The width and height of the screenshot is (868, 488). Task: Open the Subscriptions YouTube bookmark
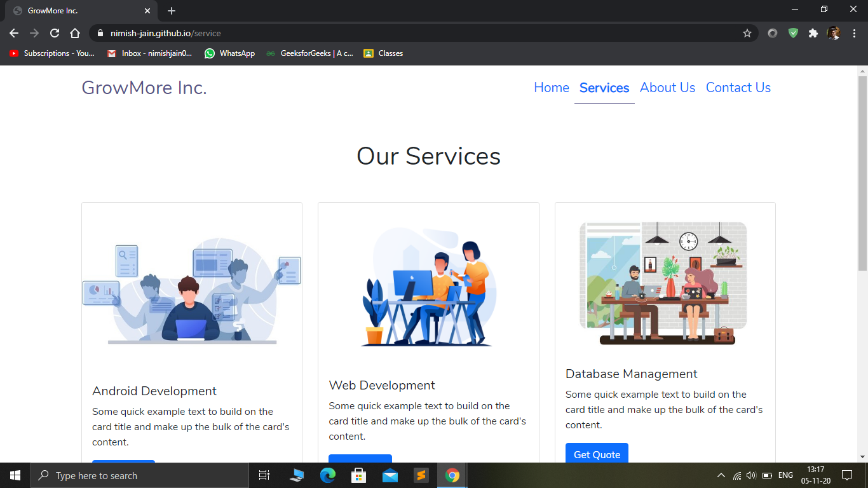click(x=52, y=53)
